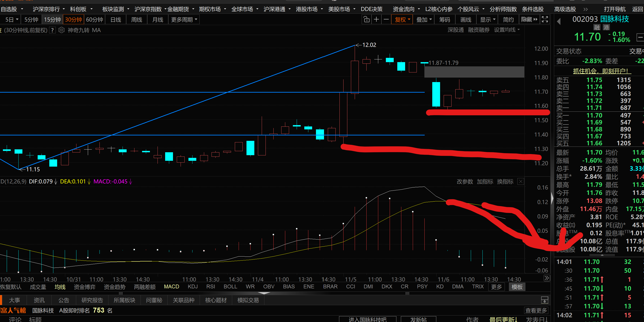This screenshot has width=644, height=322.
Task: Open the 复权 adjustment dropdown
Action: click(x=402, y=20)
